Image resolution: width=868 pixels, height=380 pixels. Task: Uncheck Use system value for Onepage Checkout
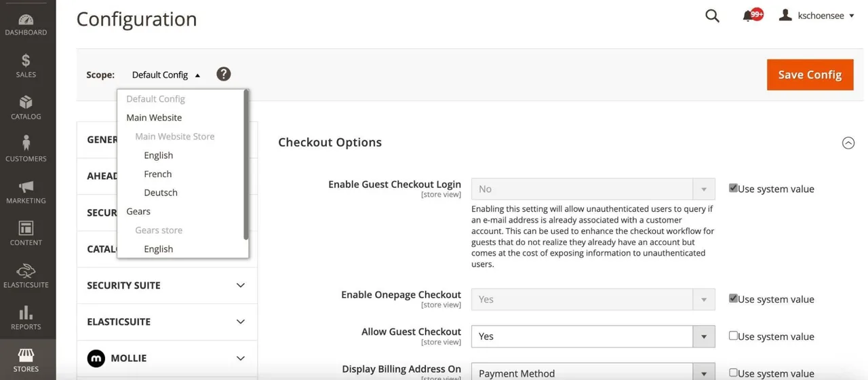(733, 298)
